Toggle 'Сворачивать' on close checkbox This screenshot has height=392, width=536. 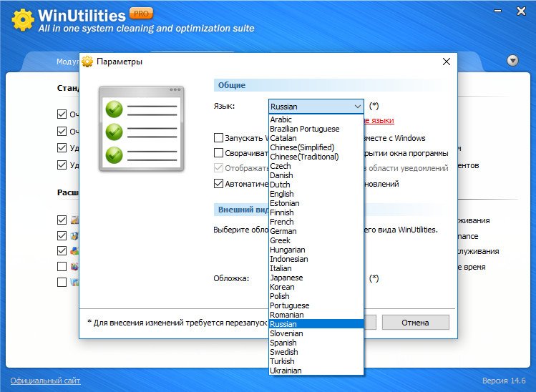tap(218, 153)
